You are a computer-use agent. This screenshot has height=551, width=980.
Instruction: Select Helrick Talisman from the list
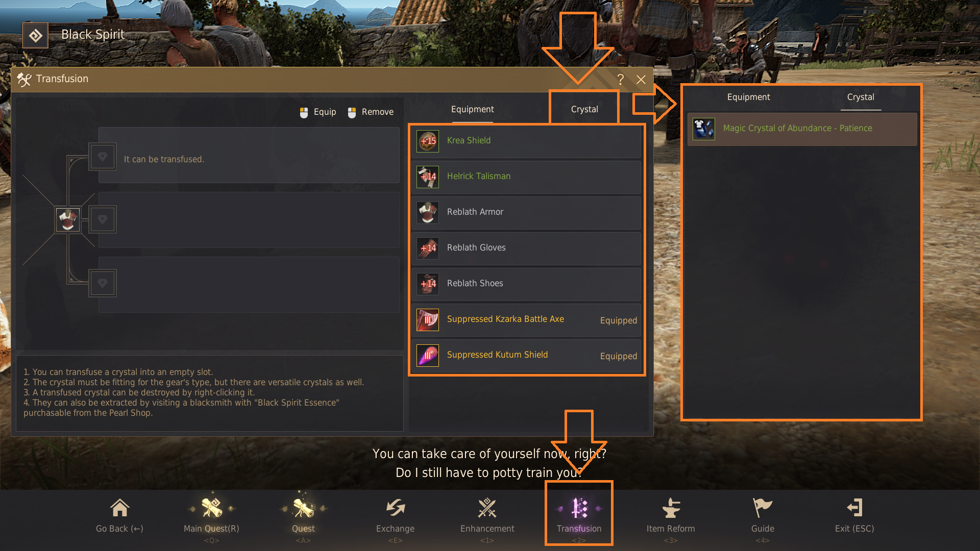(526, 177)
